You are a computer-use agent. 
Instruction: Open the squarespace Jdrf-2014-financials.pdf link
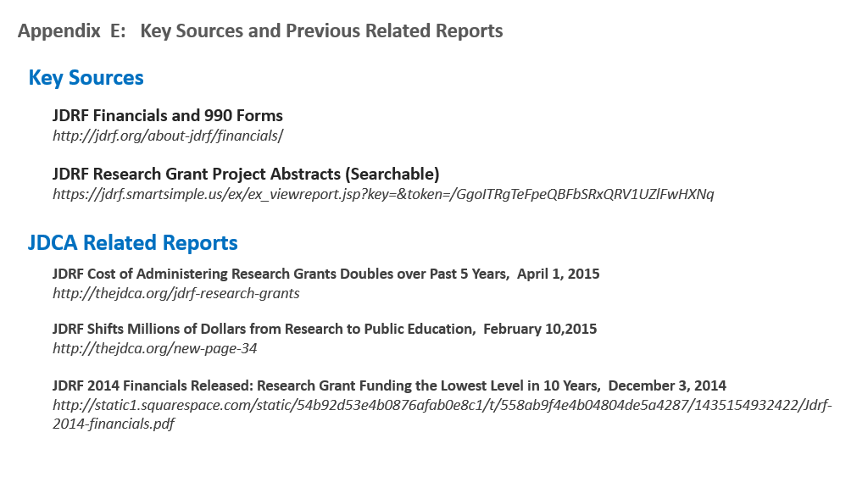[442, 414]
